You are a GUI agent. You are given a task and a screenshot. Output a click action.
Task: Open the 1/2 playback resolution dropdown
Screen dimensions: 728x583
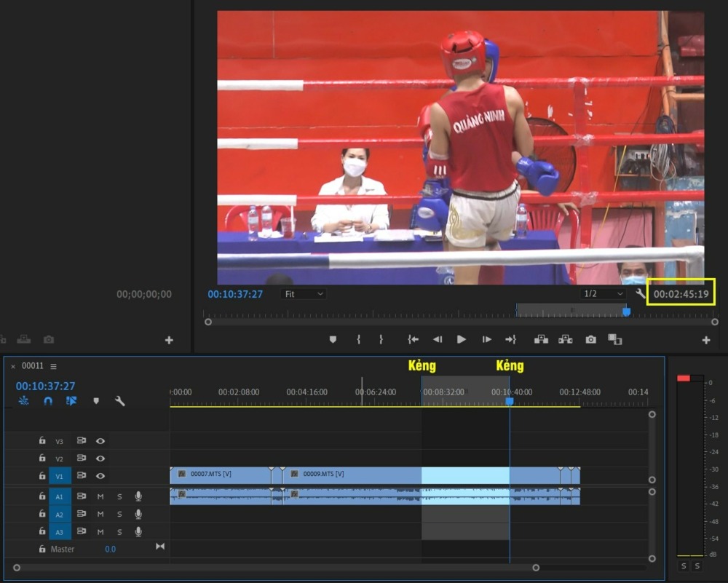coord(603,294)
